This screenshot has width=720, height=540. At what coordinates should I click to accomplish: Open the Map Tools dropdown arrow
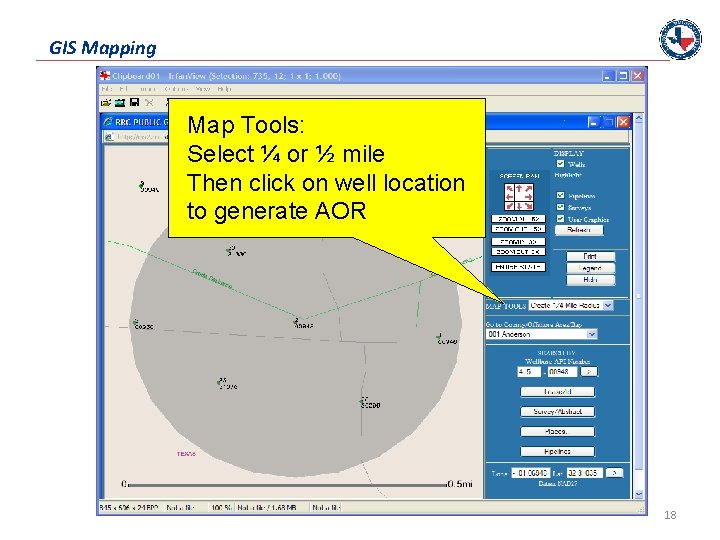[608, 305]
